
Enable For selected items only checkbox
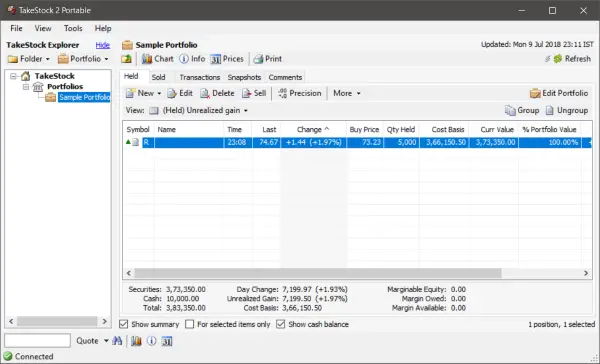189,324
